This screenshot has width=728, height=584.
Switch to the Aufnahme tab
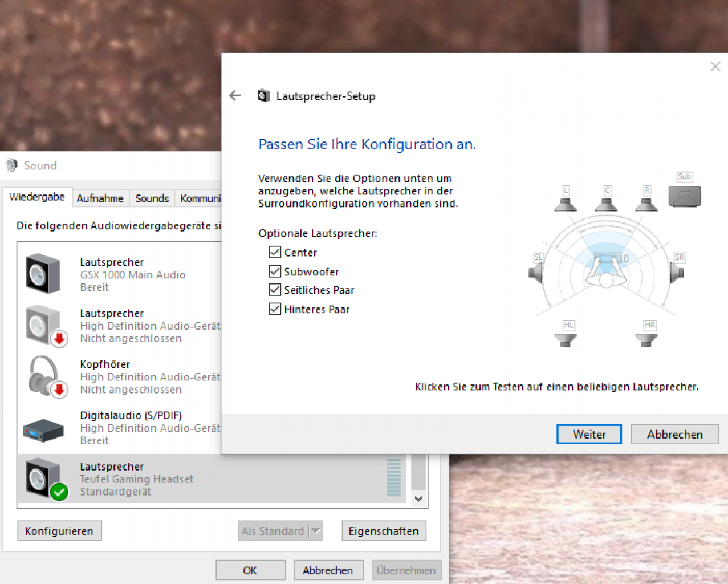click(100, 198)
